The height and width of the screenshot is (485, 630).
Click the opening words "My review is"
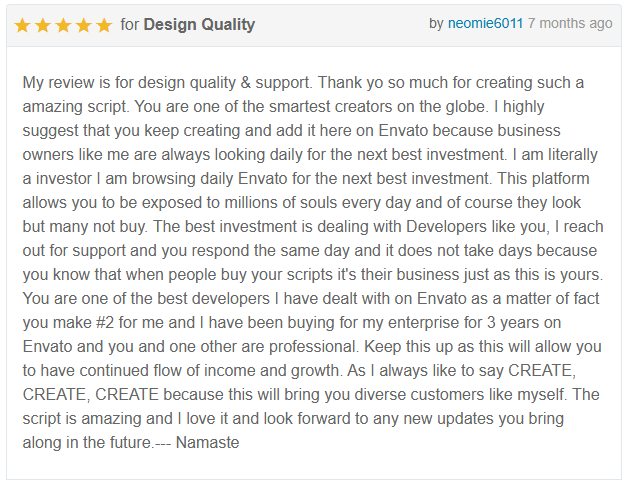67,82
